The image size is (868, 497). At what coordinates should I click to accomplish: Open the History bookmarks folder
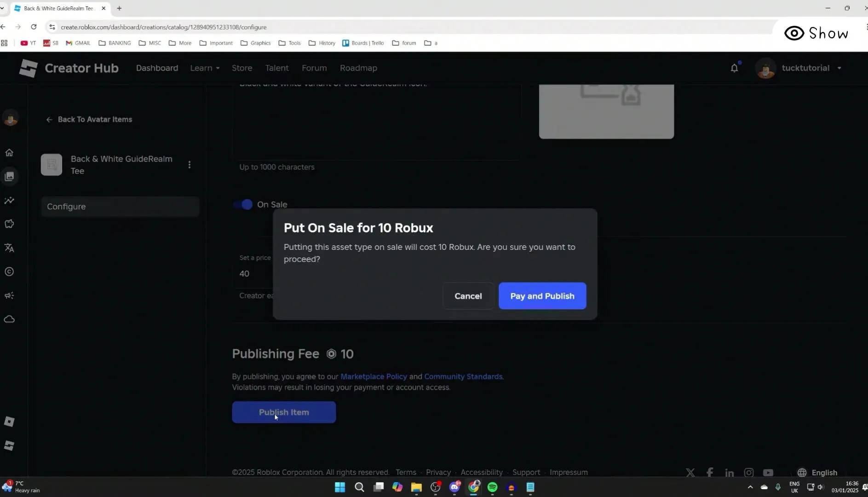[322, 43]
